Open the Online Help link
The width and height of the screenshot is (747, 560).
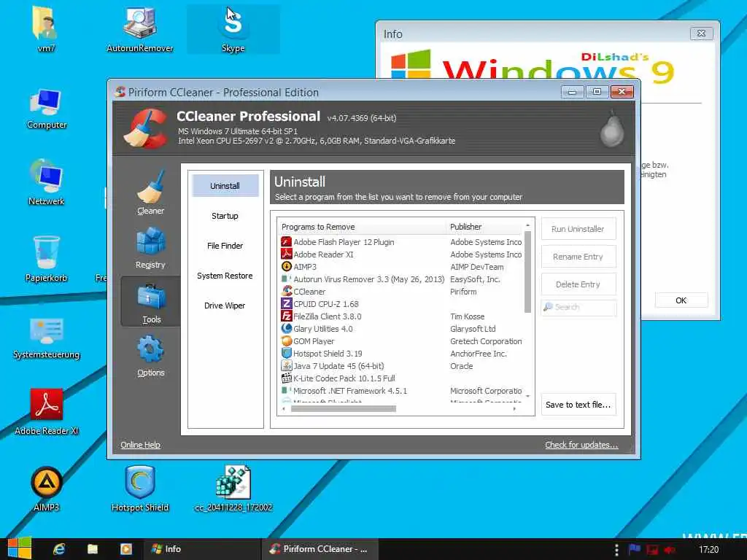click(140, 445)
